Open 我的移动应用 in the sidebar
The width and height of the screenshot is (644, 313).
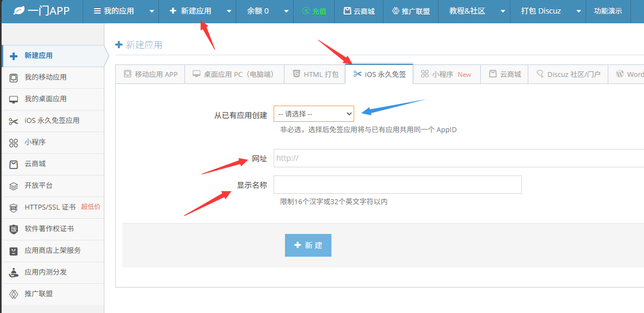click(x=52, y=77)
